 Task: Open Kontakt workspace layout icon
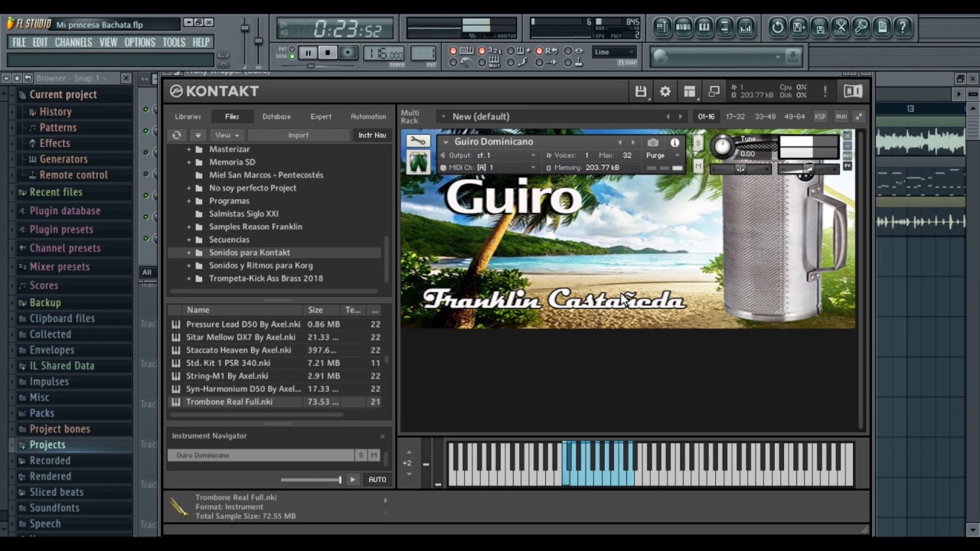click(690, 91)
